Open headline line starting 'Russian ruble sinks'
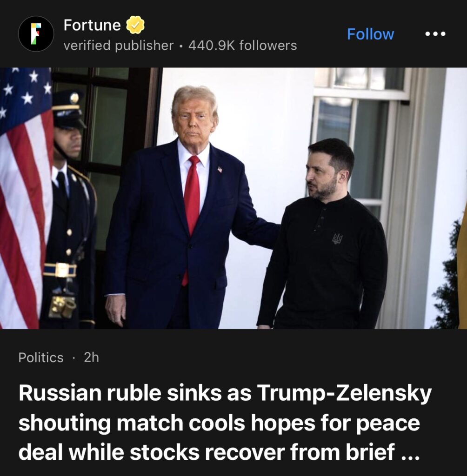 point(225,393)
